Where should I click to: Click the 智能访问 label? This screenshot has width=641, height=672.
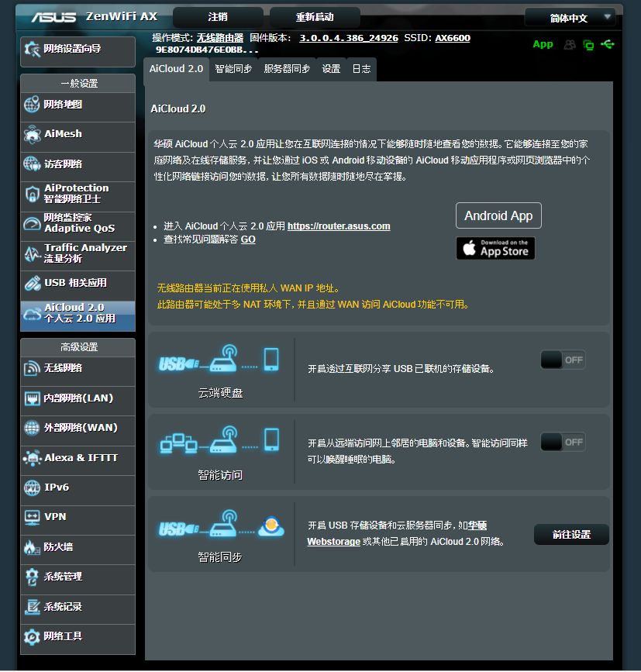(220, 475)
